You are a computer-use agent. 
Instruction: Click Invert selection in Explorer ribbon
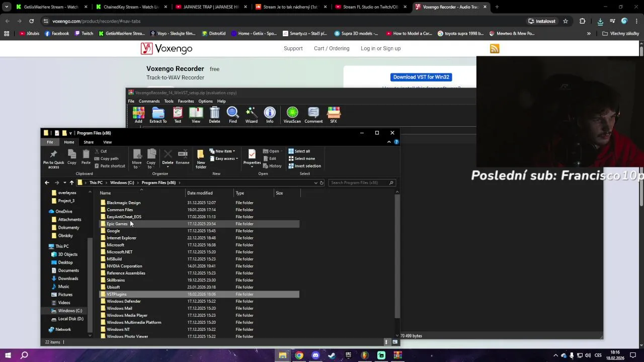(x=304, y=166)
